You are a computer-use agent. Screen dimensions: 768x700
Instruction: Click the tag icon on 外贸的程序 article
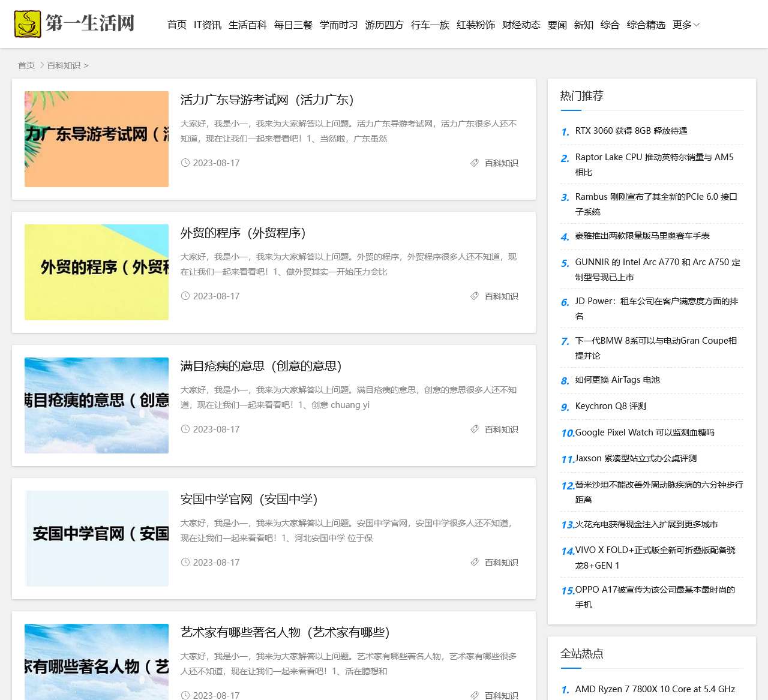tap(475, 296)
